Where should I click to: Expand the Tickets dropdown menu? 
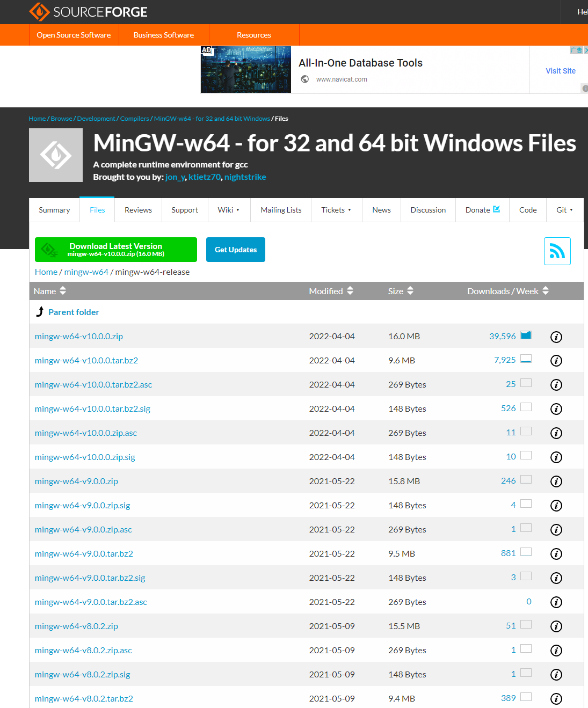coord(336,210)
